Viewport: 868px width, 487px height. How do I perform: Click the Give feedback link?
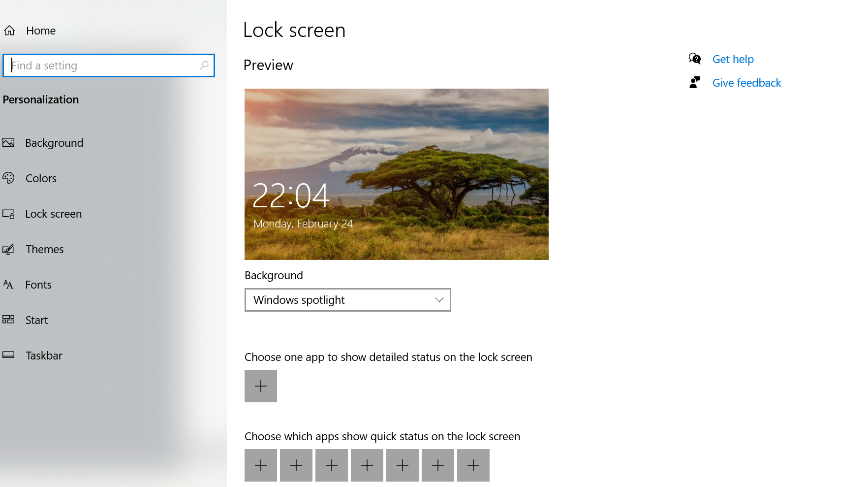[746, 83]
